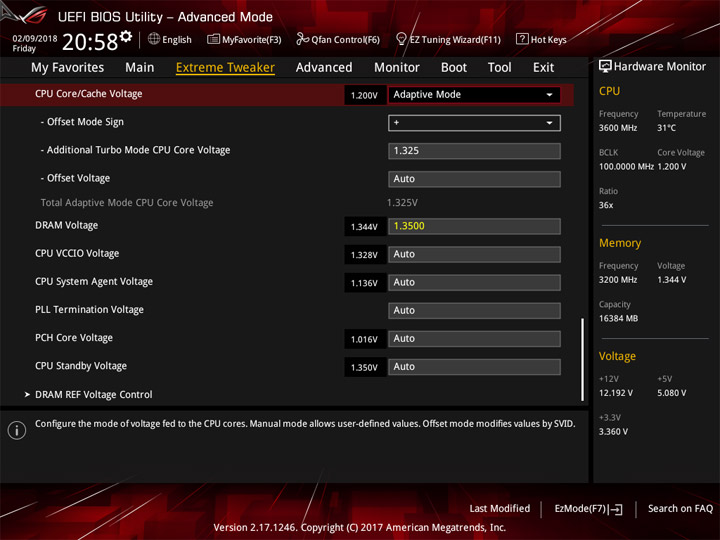The image size is (720, 540).
Task: Open the Offset Mode Sign dropdown
Action: tap(474, 123)
